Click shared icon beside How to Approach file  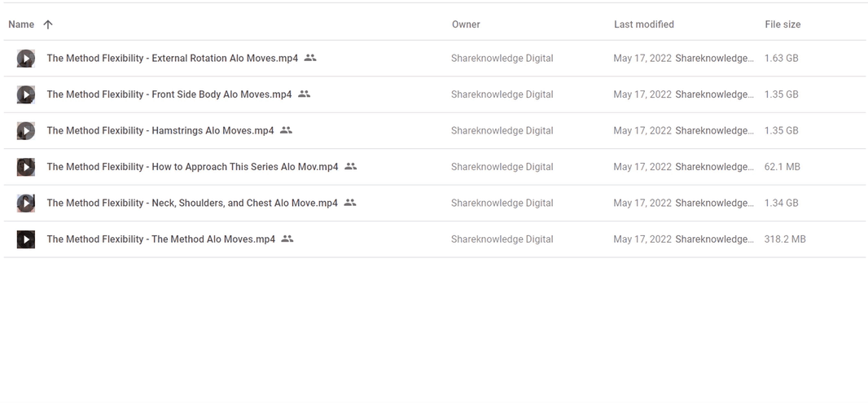click(x=350, y=166)
